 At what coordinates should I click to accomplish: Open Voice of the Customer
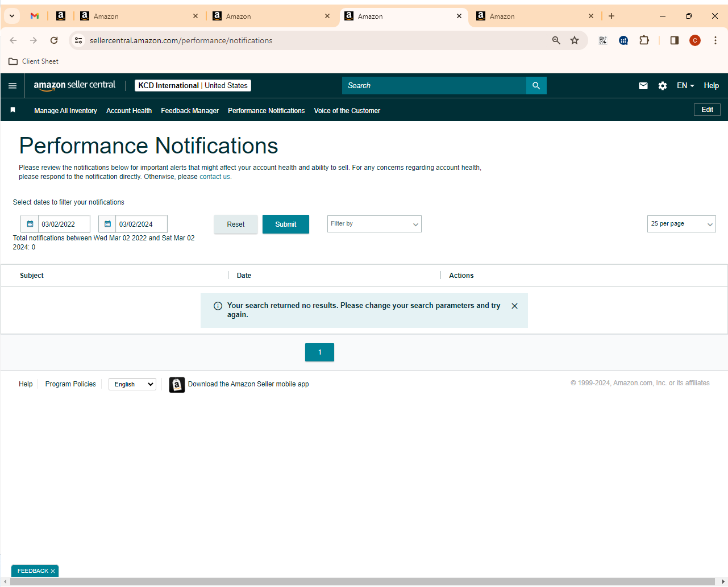tap(347, 111)
